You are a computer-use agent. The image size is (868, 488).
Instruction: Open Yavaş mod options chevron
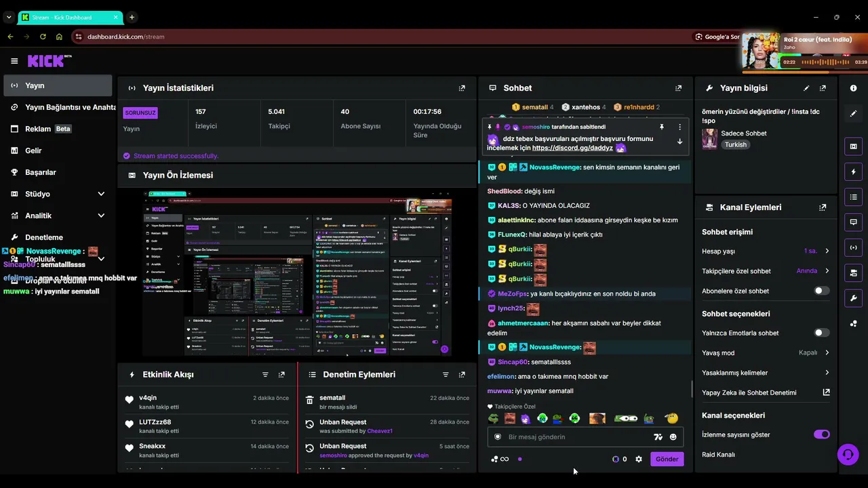pyautogui.click(x=827, y=352)
